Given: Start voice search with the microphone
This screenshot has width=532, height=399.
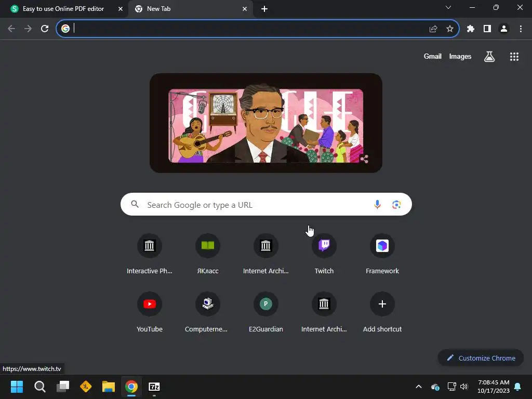Looking at the screenshot, I should click(x=377, y=204).
